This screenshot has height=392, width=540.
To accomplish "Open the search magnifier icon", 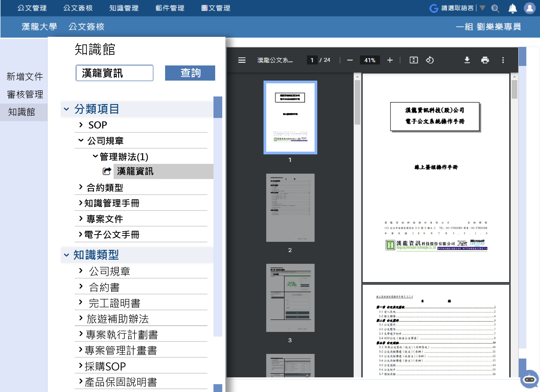I will pyautogui.click(x=495, y=9).
